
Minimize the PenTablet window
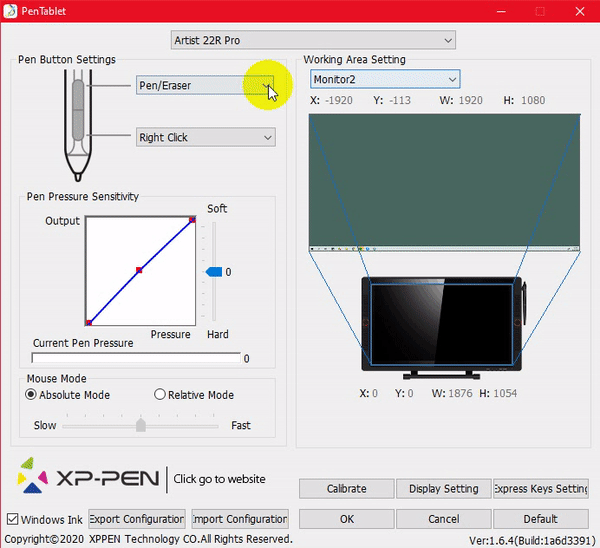click(x=501, y=11)
